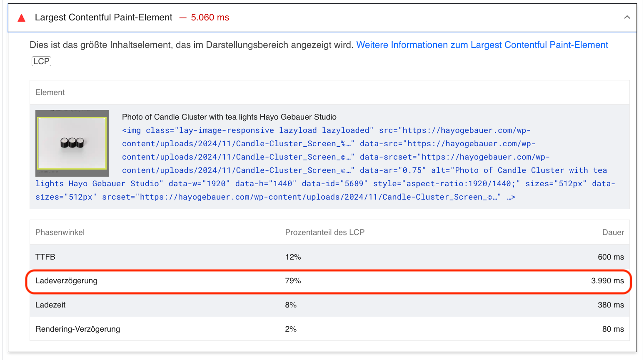Click the candle cluster element thumbnail
Screen dimensions: 644x360
[x=72, y=143]
